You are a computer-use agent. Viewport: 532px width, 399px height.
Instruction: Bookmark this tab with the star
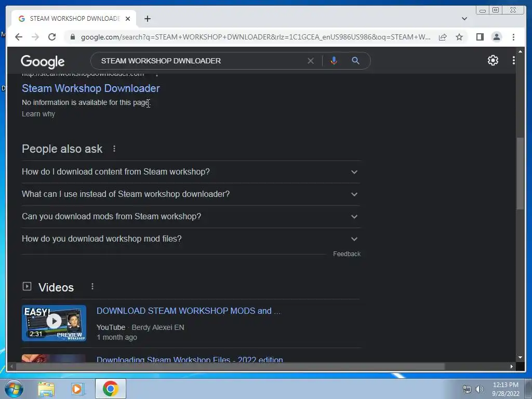(x=459, y=37)
